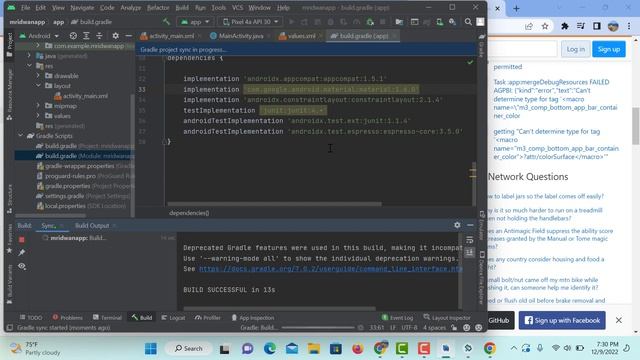Open the Build menu
The width and height of the screenshot is (640, 360).
pyautogui.click(x=182, y=8)
